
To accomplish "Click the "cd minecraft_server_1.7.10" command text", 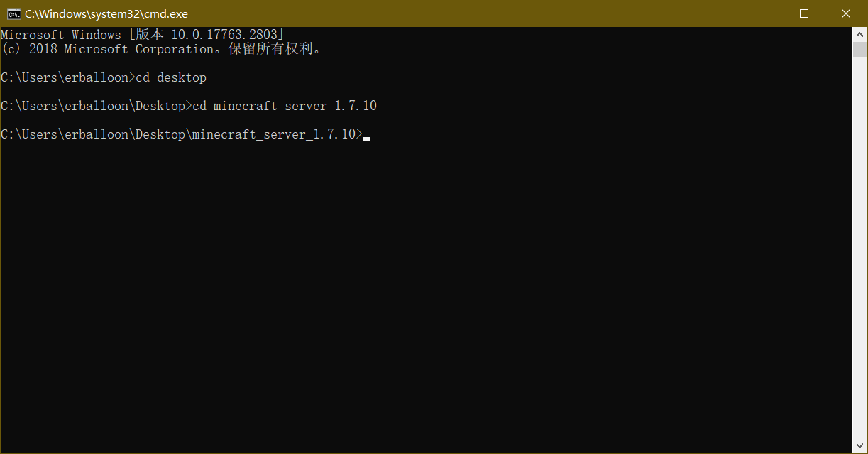I will (285, 106).
